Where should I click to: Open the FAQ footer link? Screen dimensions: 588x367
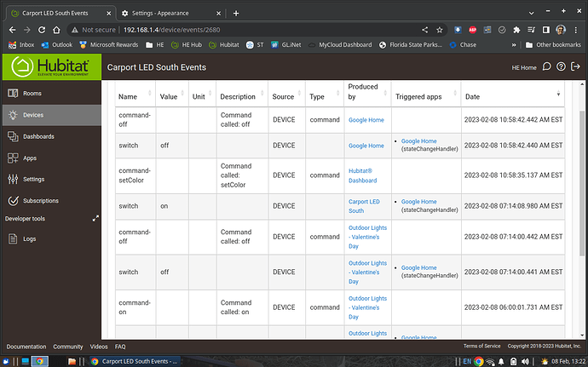coord(120,347)
